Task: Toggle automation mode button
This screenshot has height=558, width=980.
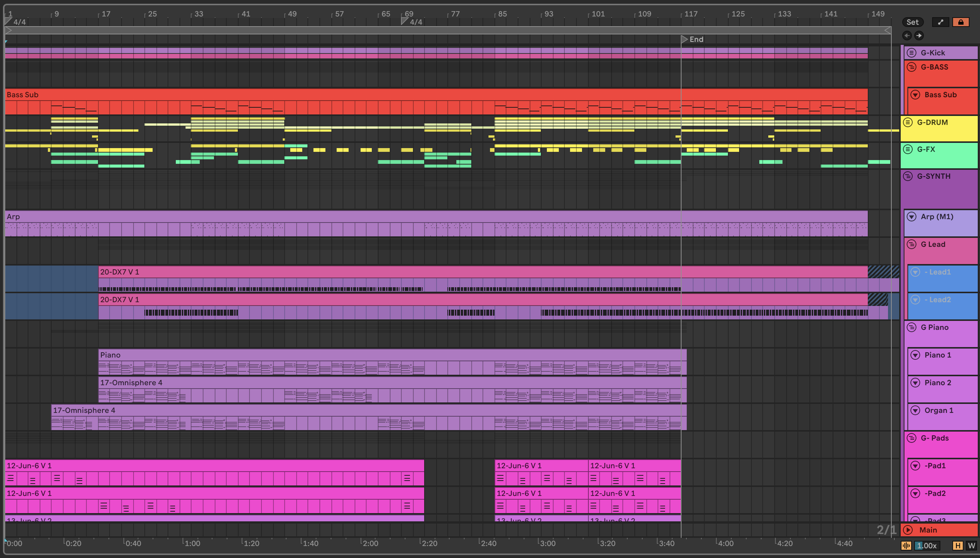Action: pos(940,22)
